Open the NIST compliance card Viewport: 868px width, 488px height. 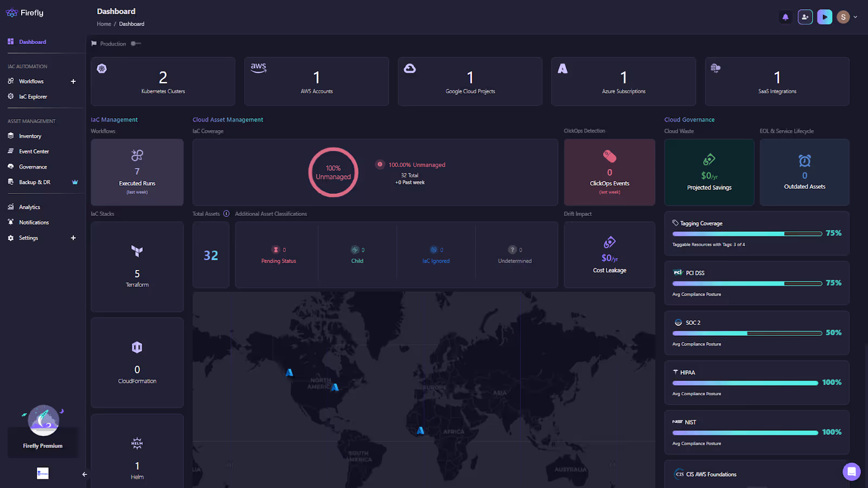pyautogui.click(x=757, y=432)
